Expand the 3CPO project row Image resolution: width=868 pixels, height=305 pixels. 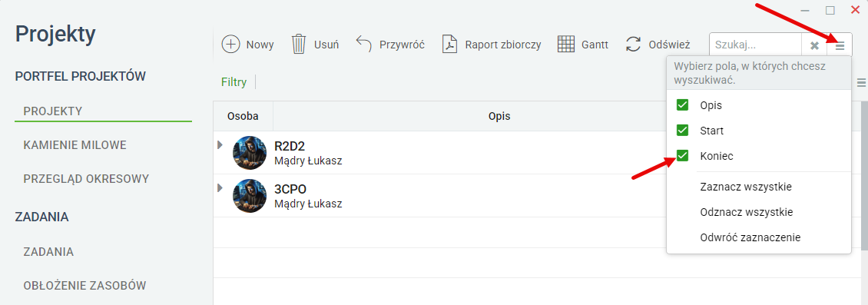pyautogui.click(x=220, y=187)
